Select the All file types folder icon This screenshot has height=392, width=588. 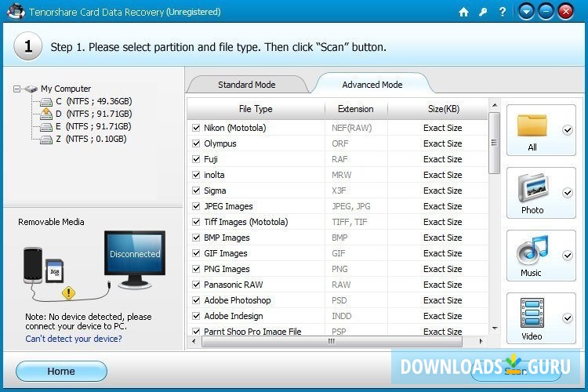coord(532,125)
